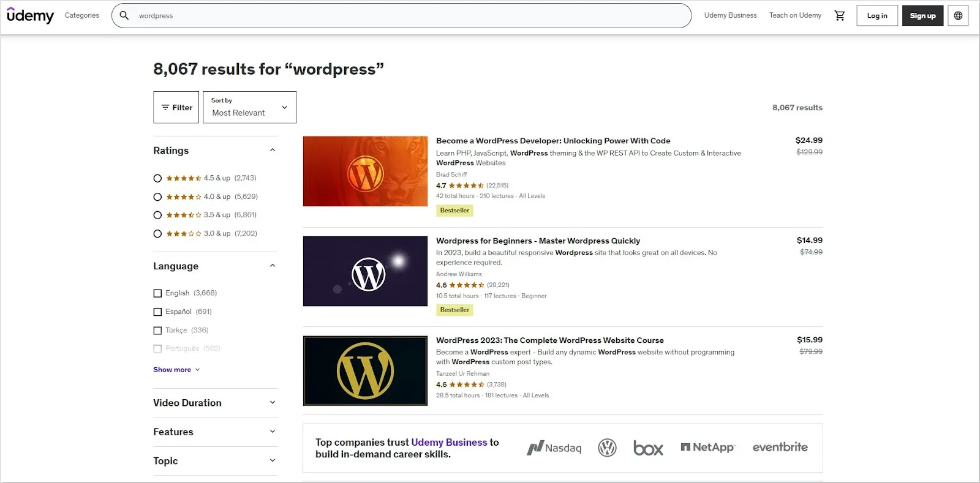Open the language selector globe
The height and width of the screenshot is (483, 980).
[958, 15]
